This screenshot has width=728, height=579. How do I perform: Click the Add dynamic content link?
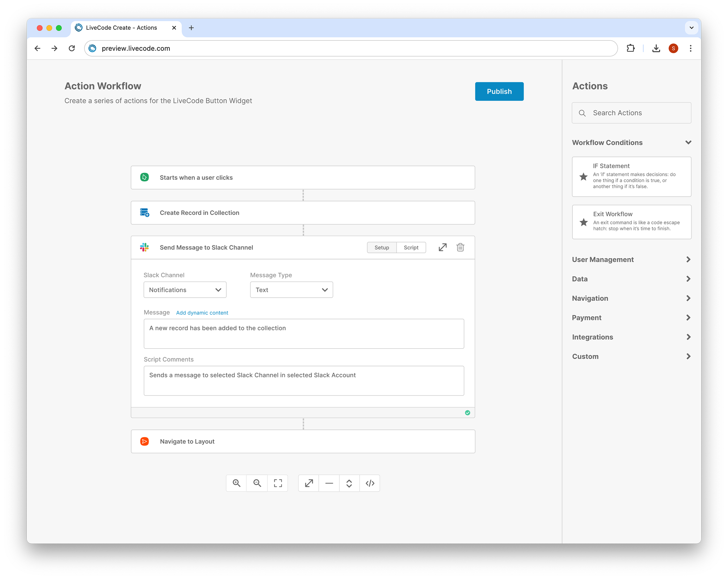pyautogui.click(x=202, y=313)
